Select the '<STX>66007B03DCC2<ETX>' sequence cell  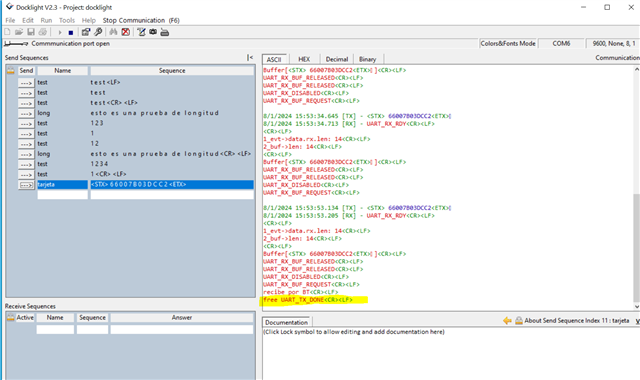click(172, 184)
